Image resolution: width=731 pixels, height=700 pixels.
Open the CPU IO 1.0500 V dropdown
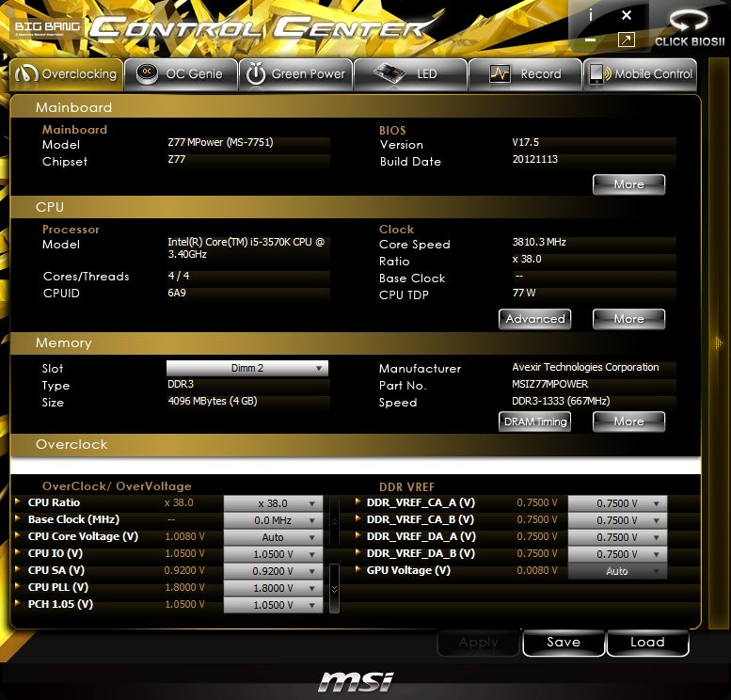point(273,554)
